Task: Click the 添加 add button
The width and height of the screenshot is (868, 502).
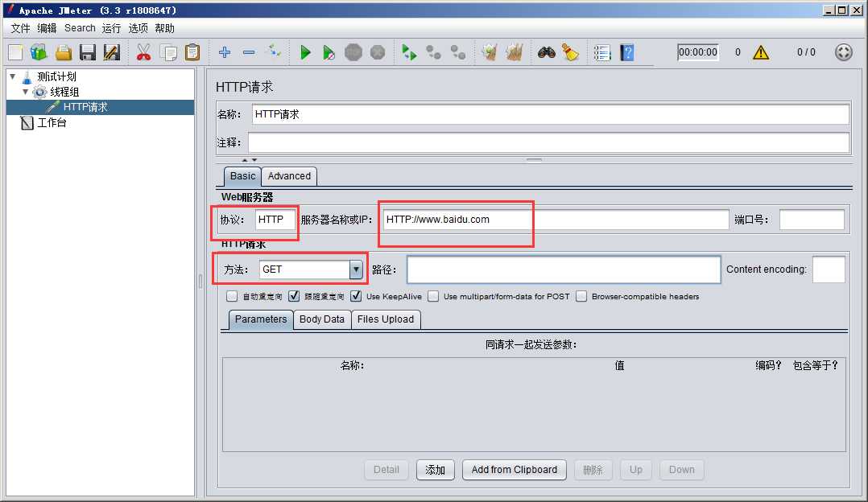Action: (x=435, y=470)
